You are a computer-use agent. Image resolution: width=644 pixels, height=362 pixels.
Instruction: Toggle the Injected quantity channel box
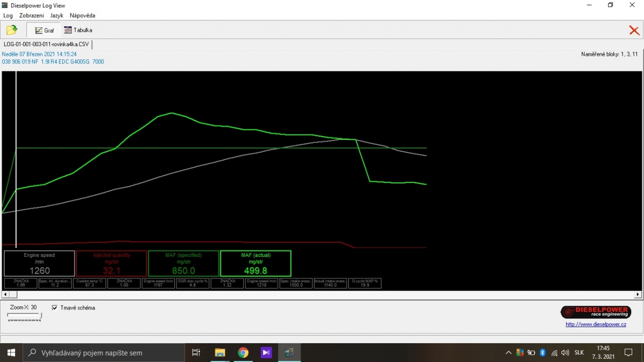click(112, 263)
